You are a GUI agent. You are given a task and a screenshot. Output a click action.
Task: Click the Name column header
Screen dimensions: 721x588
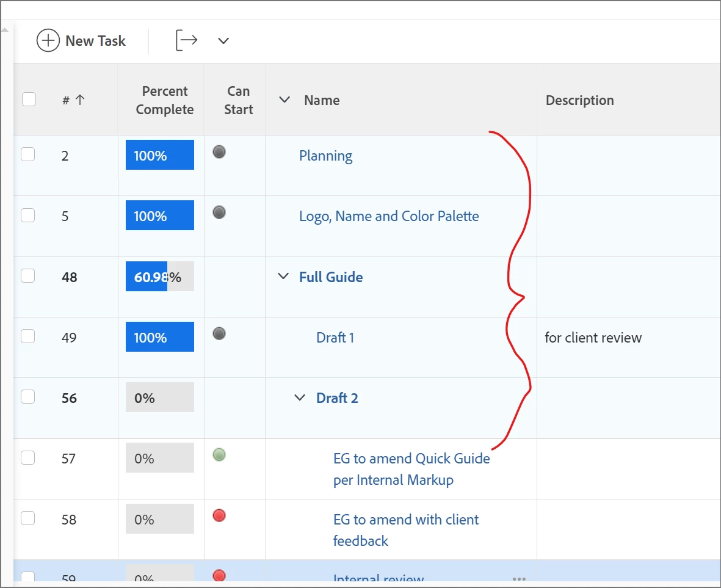pyautogui.click(x=322, y=100)
